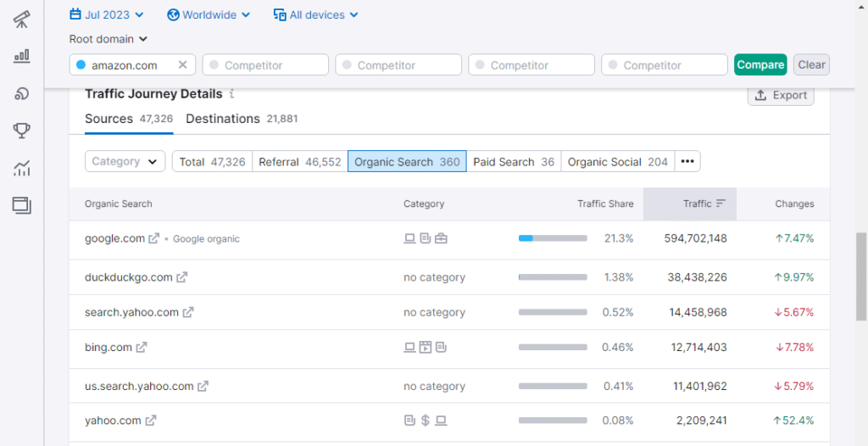Image resolution: width=868 pixels, height=446 pixels.
Task: Click the first Competitor input field
Action: coord(265,64)
